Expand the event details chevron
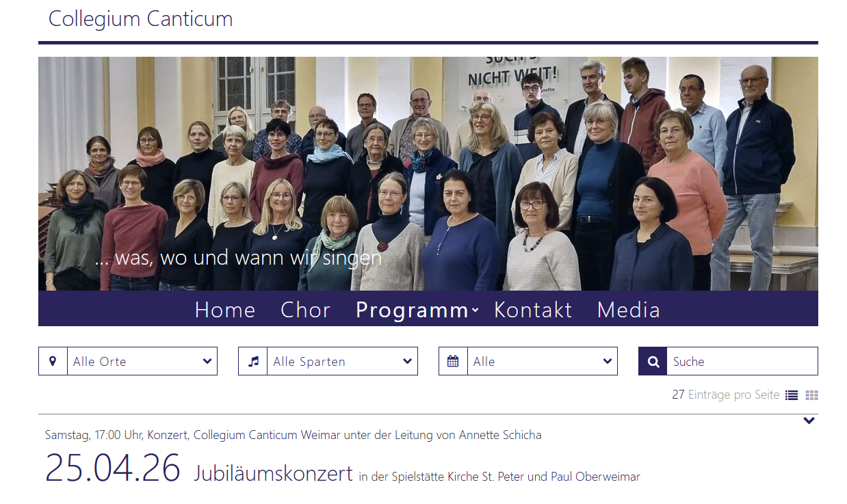The height and width of the screenshot is (504, 847). 809,421
